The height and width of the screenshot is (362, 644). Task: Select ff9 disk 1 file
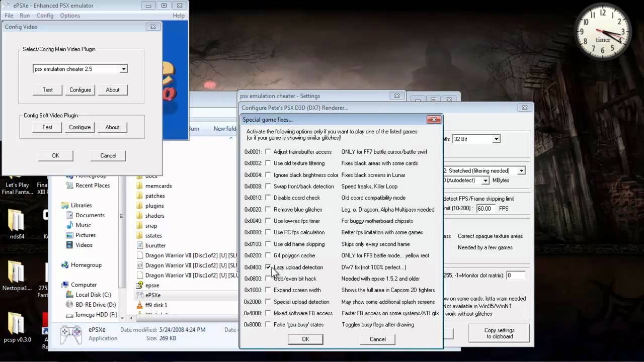[156, 305]
